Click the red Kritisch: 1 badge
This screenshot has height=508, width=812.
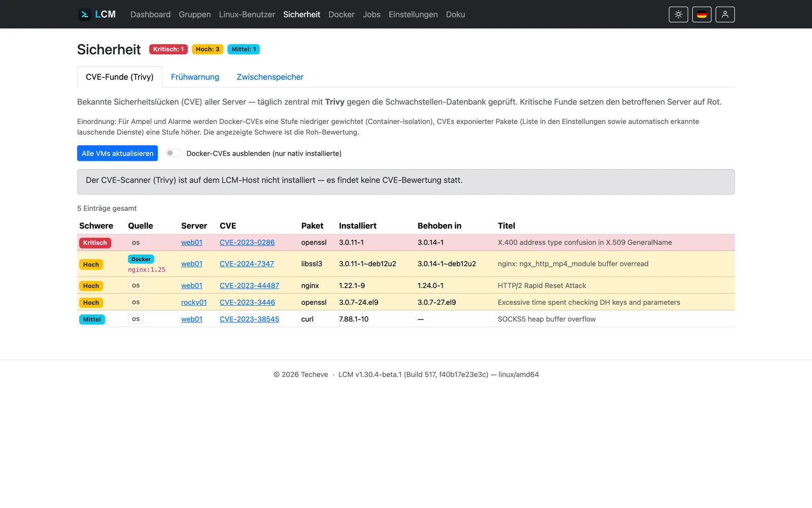pyautogui.click(x=168, y=49)
